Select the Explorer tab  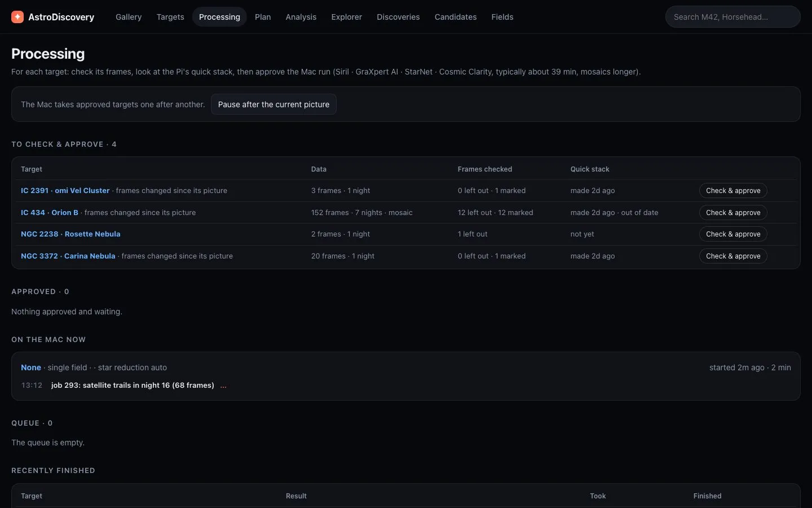point(347,17)
